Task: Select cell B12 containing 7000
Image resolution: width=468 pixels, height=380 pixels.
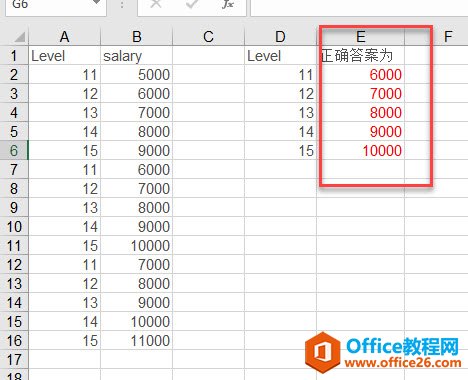Action: [137, 264]
